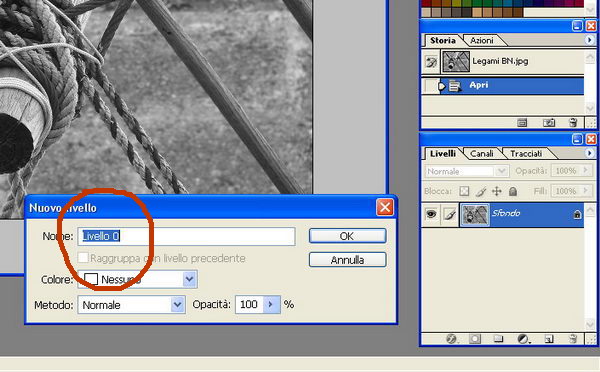Delete current state in Storia panel
This screenshot has height=372, width=600.
573,123
